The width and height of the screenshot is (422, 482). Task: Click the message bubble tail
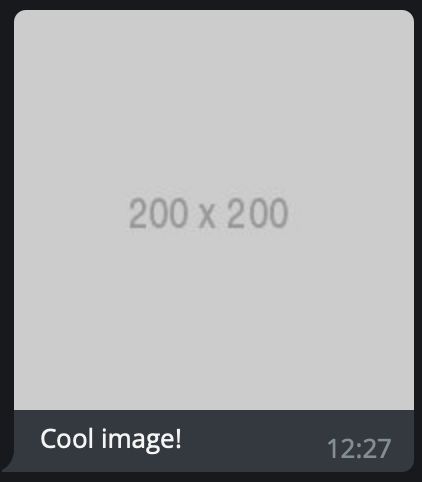coord(8,464)
